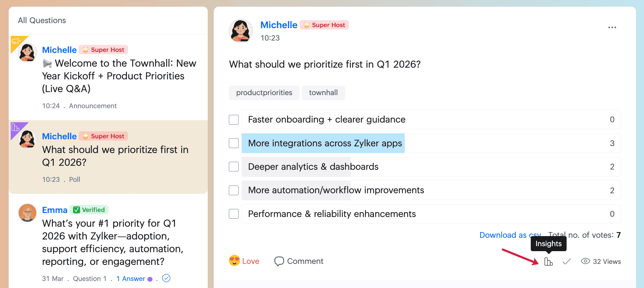The height and width of the screenshot is (288, 644).
Task: Click the productpriorities tag
Action: 264,93
